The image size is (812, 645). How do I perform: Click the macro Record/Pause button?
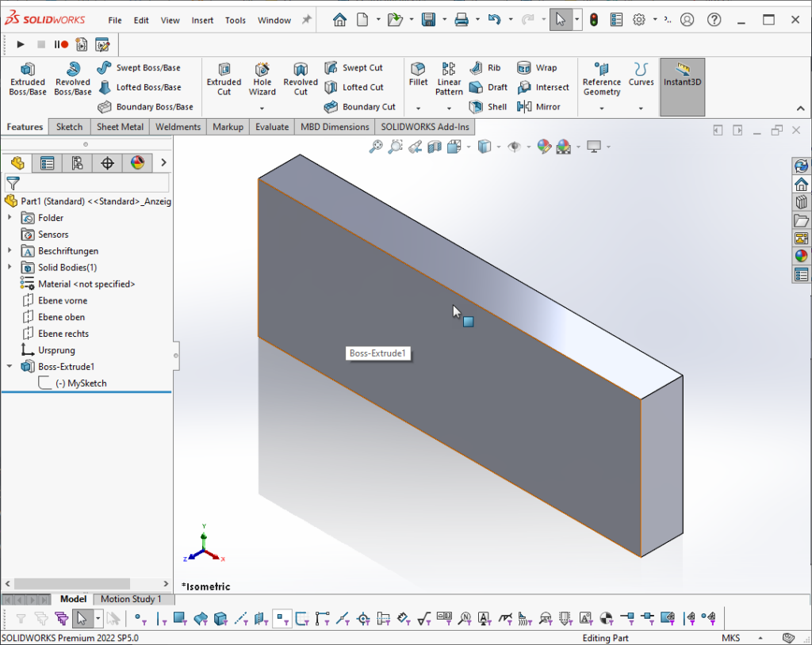click(61, 44)
